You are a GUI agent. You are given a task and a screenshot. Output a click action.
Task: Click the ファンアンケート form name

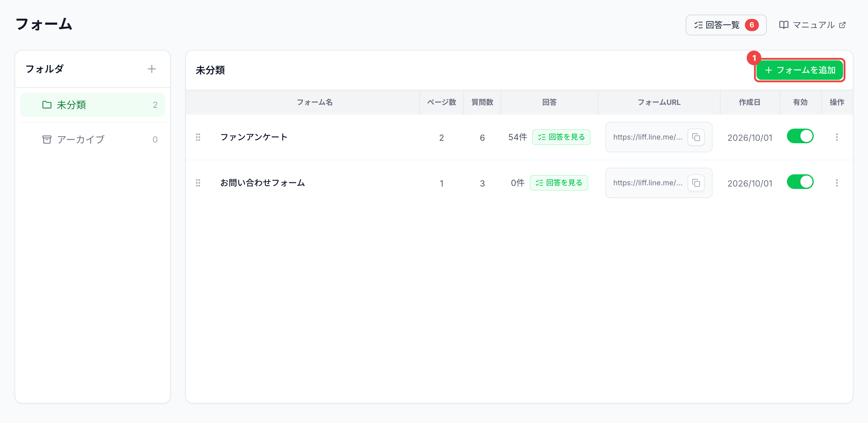pyautogui.click(x=254, y=137)
